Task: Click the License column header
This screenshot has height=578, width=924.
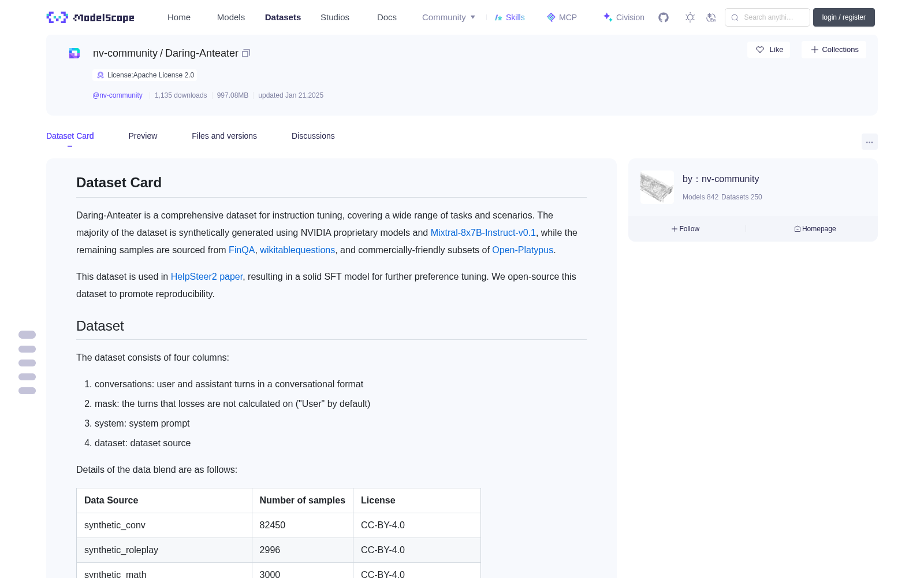Action: click(417, 501)
